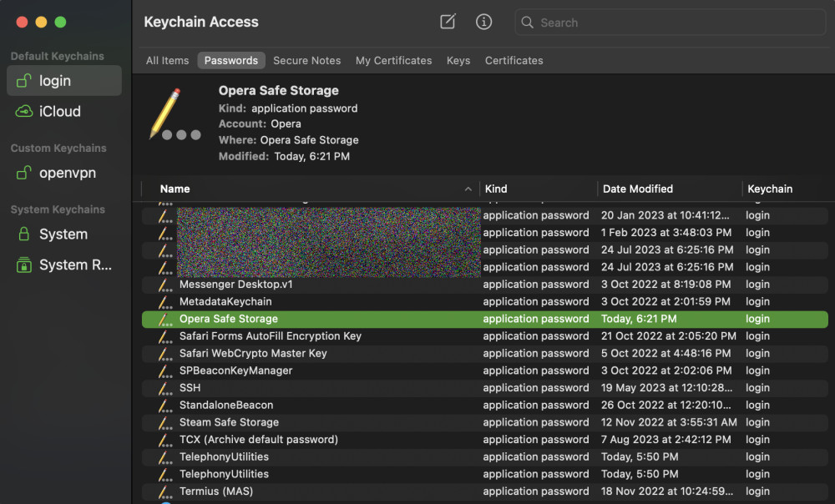Click pencil icon of StandaloneBeacon row
Image resolution: width=835 pixels, height=504 pixels.
tap(165, 406)
